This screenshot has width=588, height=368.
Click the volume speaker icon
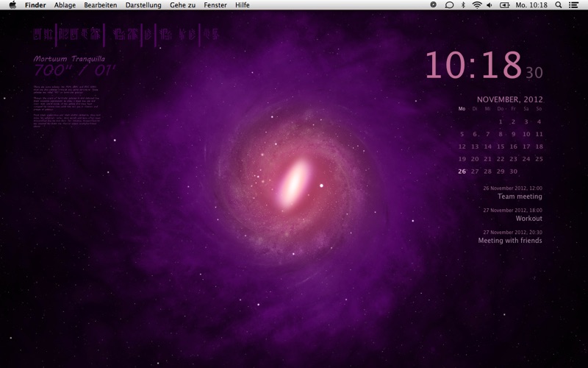[490, 5]
